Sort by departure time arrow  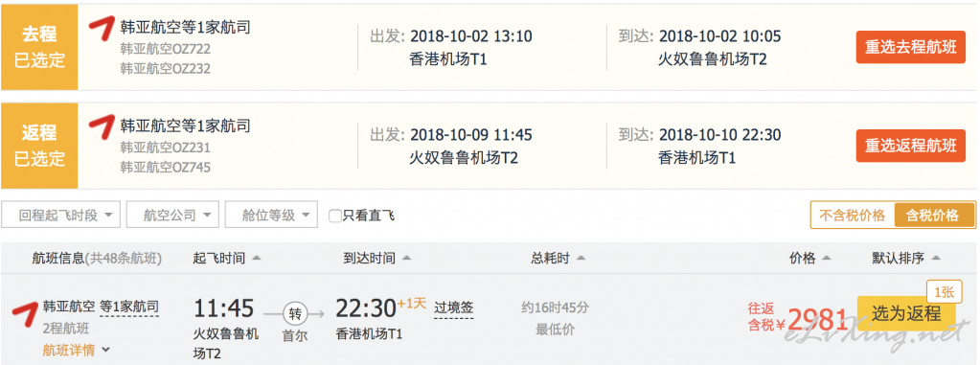pyautogui.click(x=256, y=258)
